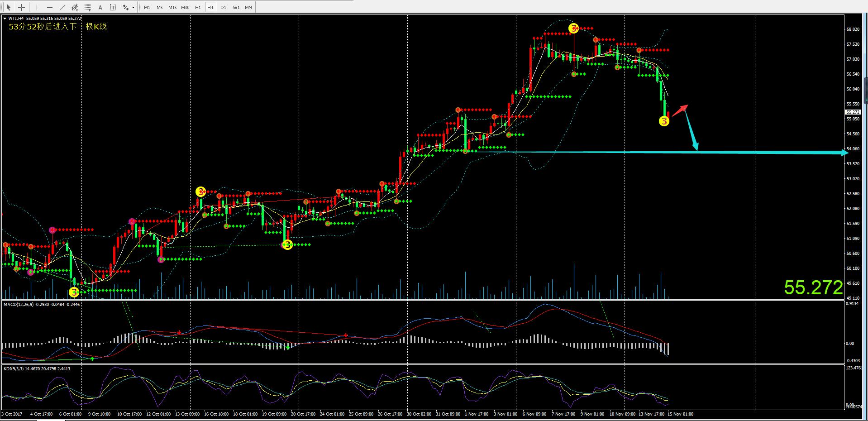Select the cursor arrow tool

(x=8, y=7)
